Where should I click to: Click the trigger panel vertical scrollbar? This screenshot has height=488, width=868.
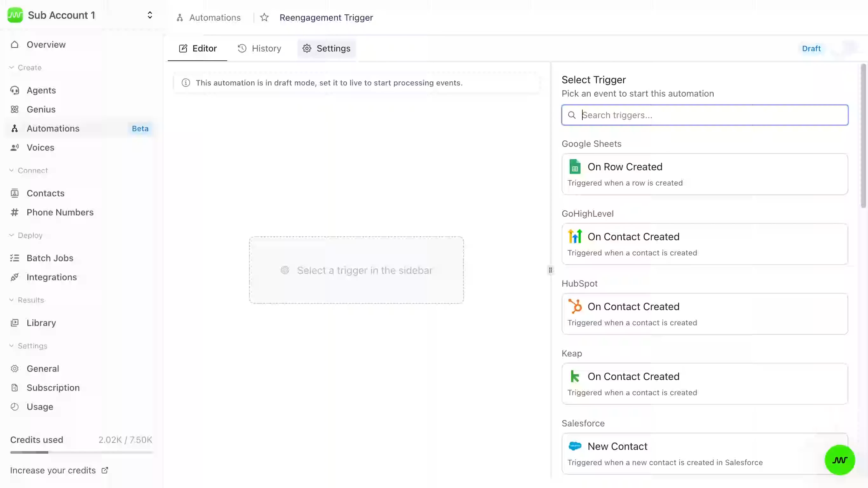pyautogui.click(x=863, y=136)
